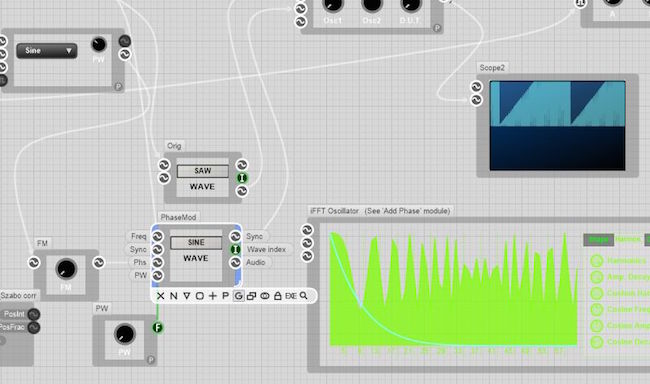Open the Sine waveform dropdown
The width and height of the screenshot is (650, 384).
coord(46,51)
